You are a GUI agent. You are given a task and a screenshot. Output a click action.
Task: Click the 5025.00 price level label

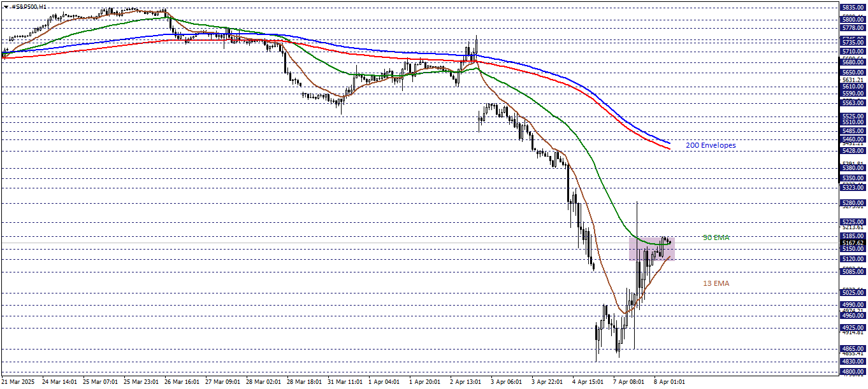coord(853,293)
